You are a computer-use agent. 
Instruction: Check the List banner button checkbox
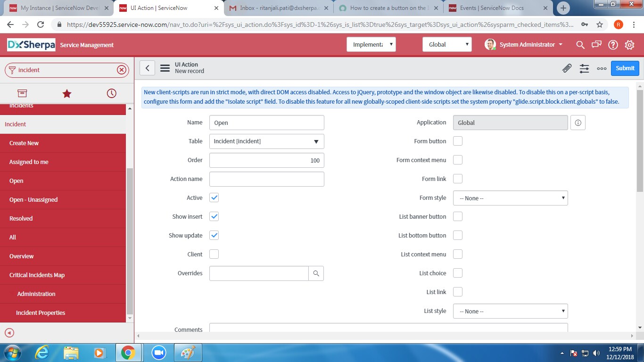tap(458, 216)
